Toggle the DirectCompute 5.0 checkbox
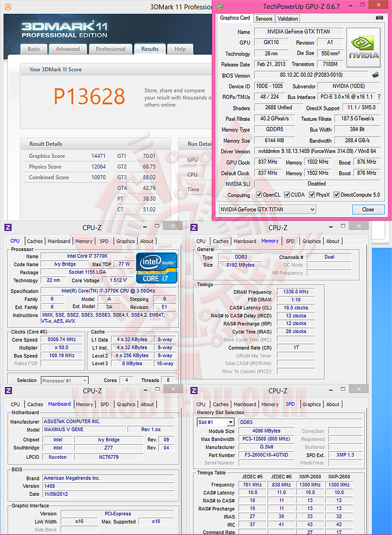Screen dimensions: 392x535 pyautogui.click(x=336, y=195)
